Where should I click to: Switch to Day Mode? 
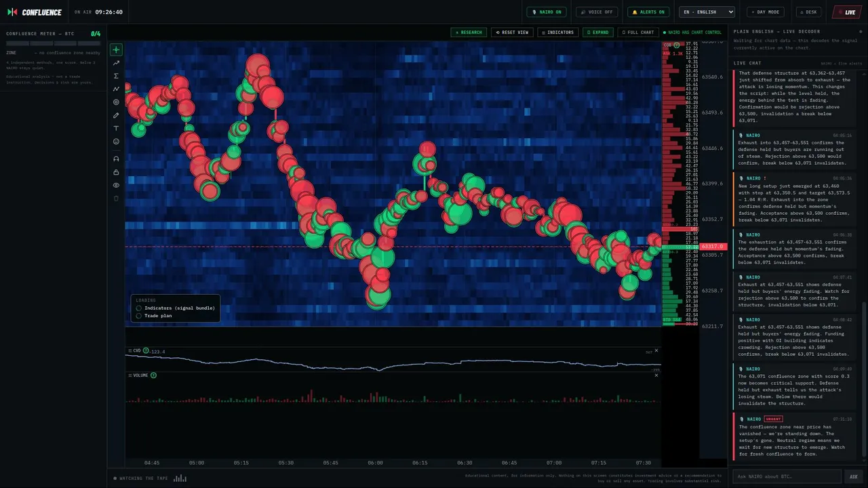coord(766,12)
